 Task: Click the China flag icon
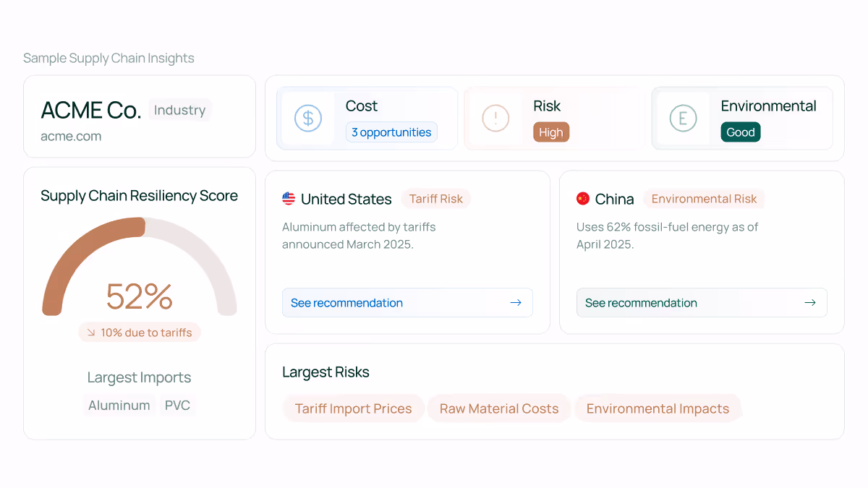(x=583, y=199)
